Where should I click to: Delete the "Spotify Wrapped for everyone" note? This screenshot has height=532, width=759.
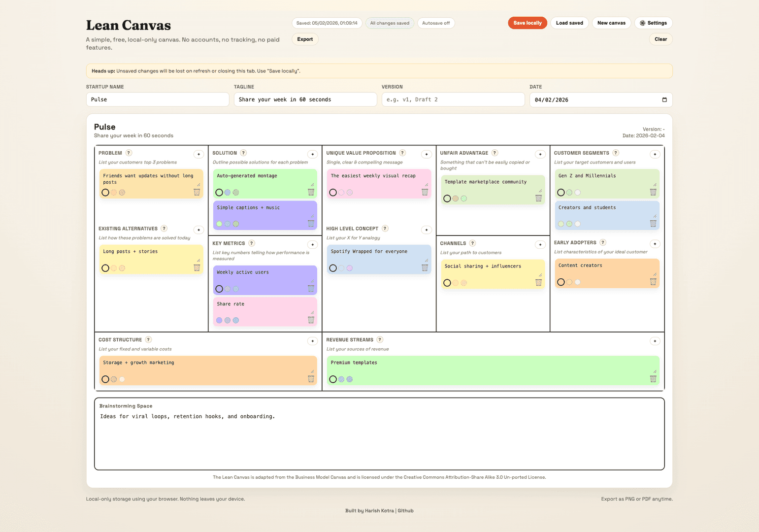(x=425, y=267)
